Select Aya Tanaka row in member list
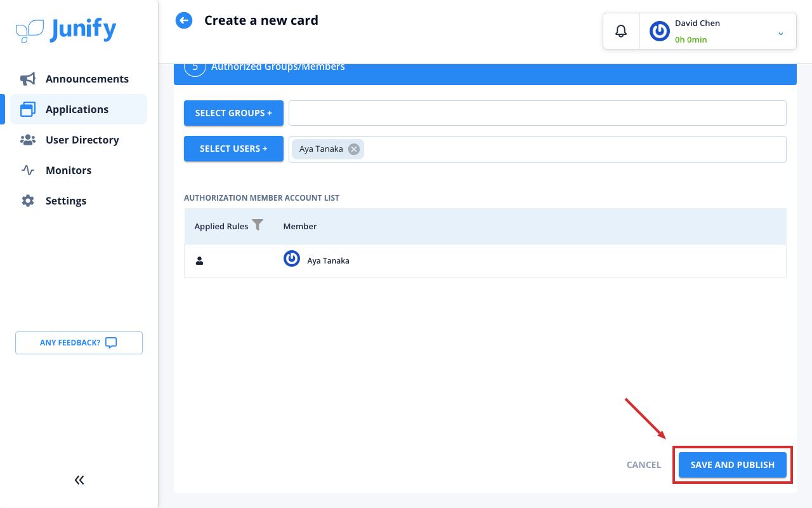812x508 pixels. (485, 261)
